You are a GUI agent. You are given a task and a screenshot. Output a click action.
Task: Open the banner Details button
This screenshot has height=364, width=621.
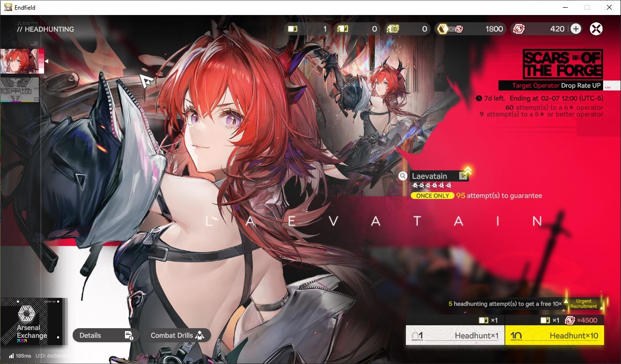coord(106,335)
